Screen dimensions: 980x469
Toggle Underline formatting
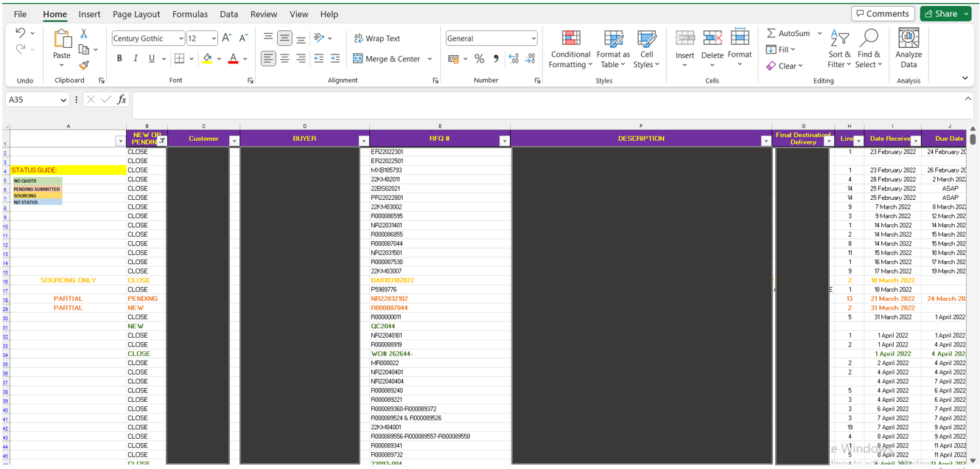click(152, 58)
